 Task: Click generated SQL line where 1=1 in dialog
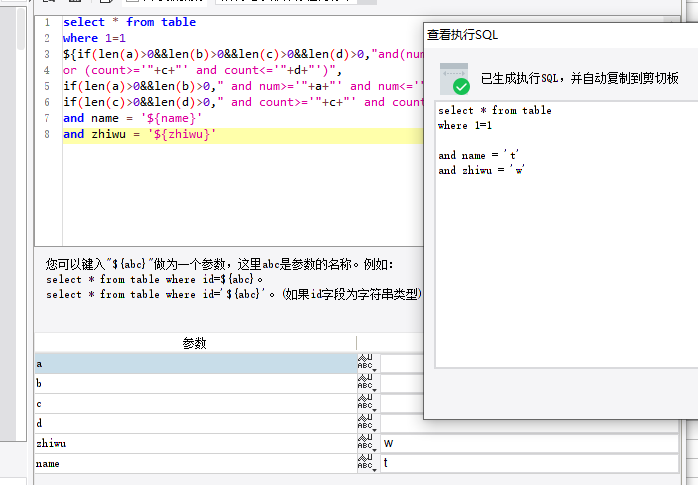[465, 125]
